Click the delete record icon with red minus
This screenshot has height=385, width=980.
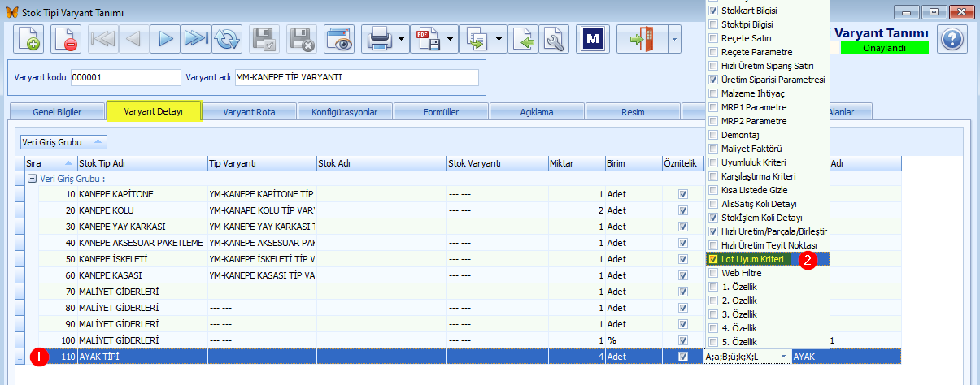pos(66,38)
